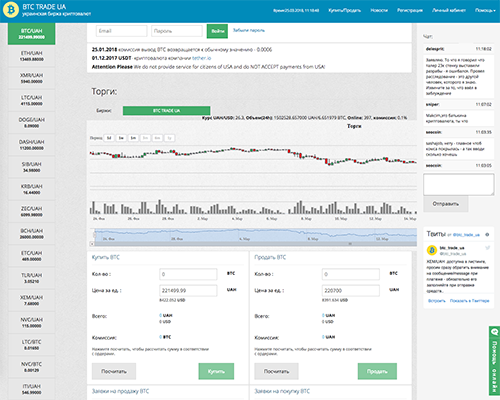Select the BTC TRADE UA exchange button
The height and width of the screenshot is (400, 500).
[x=166, y=111]
